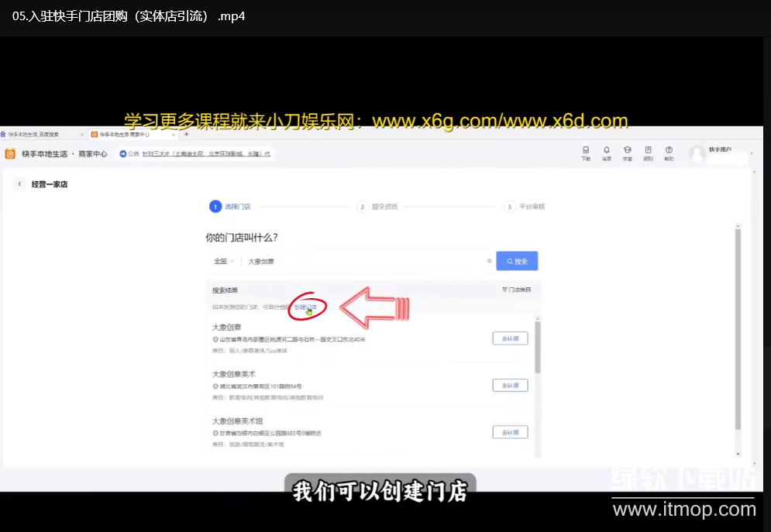Image resolution: width=771 pixels, height=532 pixels.
Task: Open a new browser tab with plus button
Action: pyautogui.click(x=186, y=134)
